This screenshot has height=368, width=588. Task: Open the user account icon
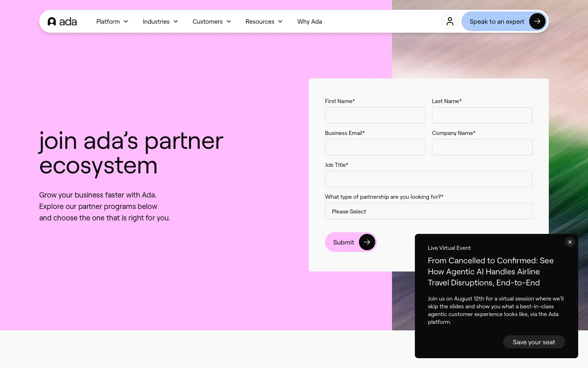pyautogui.click(x=450, y=21)
